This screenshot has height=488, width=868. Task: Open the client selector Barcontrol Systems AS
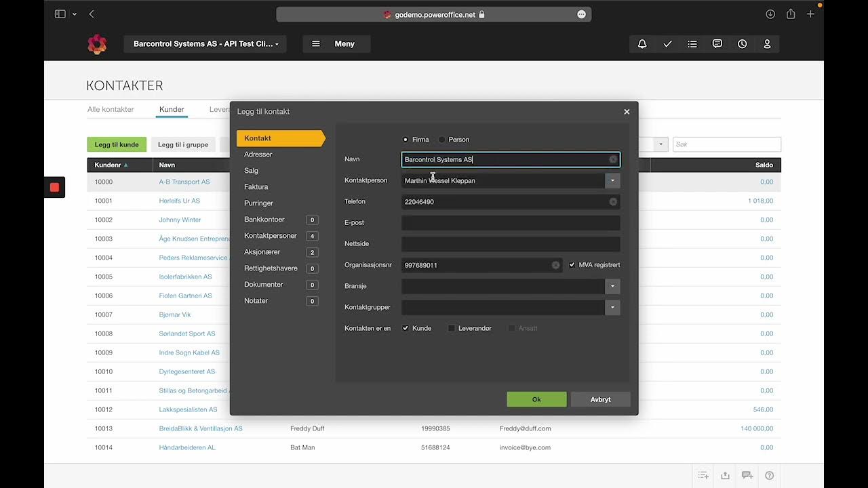(205, 44)
